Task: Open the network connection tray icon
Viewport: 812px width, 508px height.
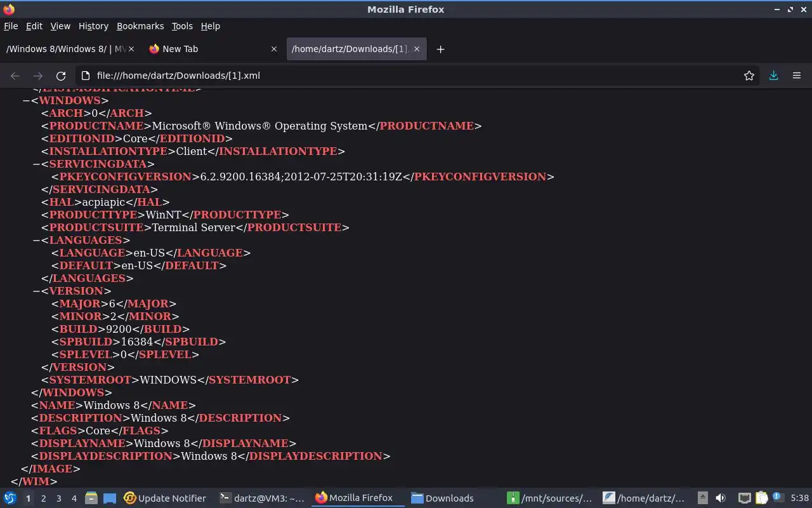Action: (x=745, y=498)
